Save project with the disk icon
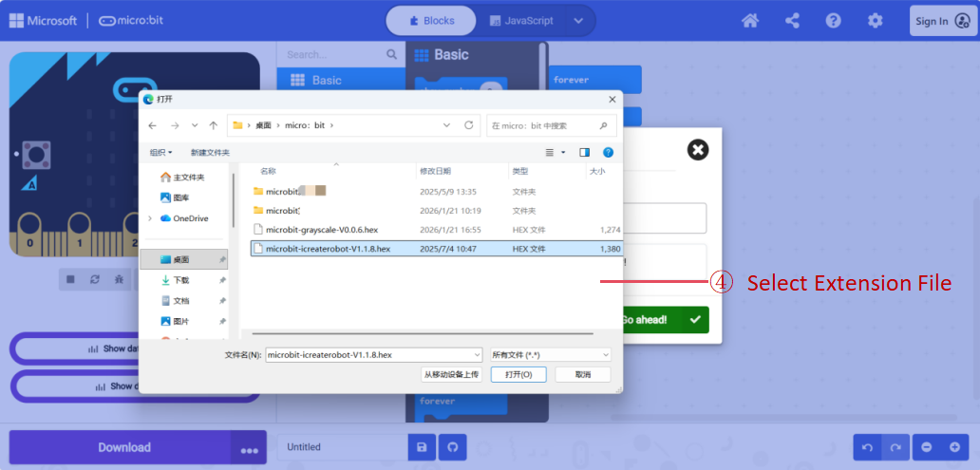The width and height of the screenshot is (980, 470). pyautogui.click(x=422, y=447)
